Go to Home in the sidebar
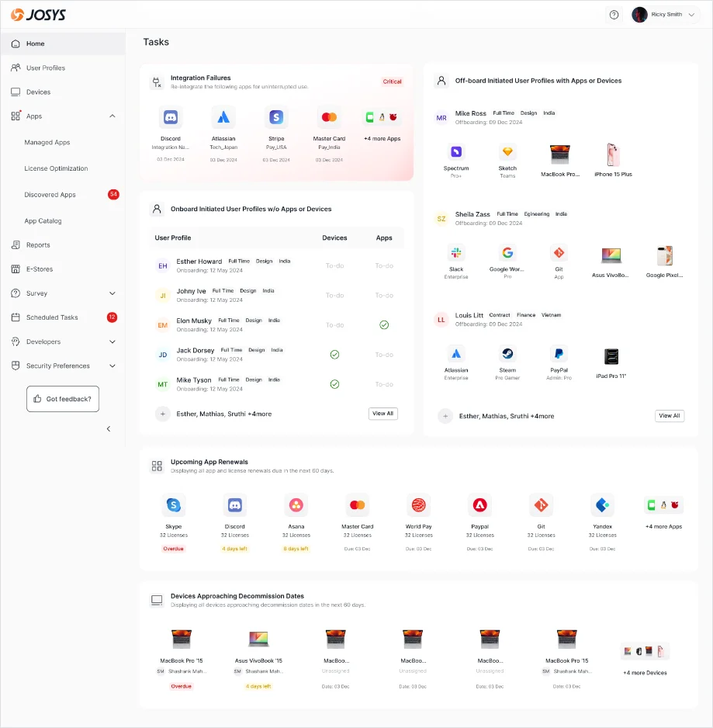 pyautogui.click(x=63, y=43)
